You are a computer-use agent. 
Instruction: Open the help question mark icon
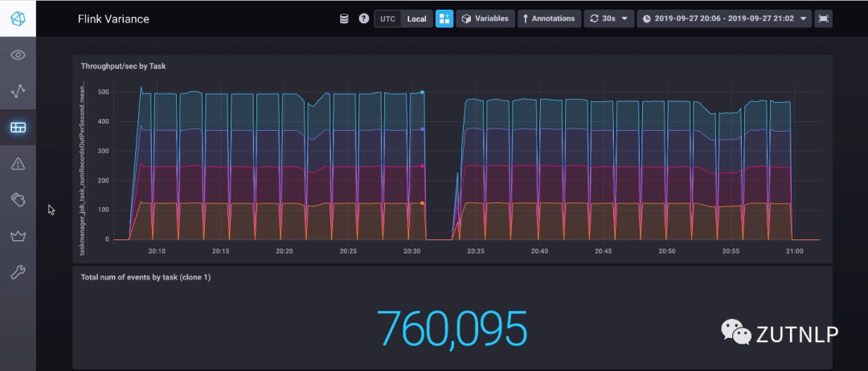click(364, 18)
